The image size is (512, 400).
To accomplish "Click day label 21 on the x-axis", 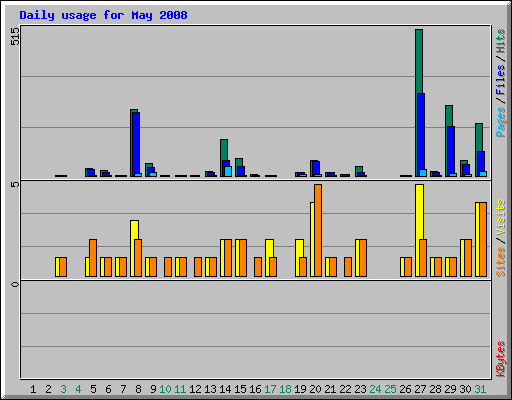I will (330, 389).
